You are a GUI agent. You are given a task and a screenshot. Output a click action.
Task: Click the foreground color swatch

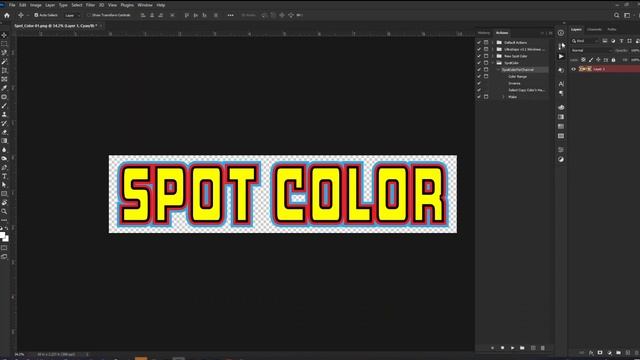2,236
